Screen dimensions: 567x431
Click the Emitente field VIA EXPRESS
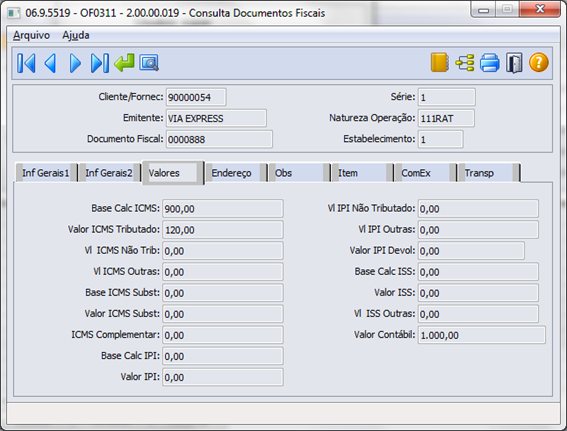tap(216, 118)
